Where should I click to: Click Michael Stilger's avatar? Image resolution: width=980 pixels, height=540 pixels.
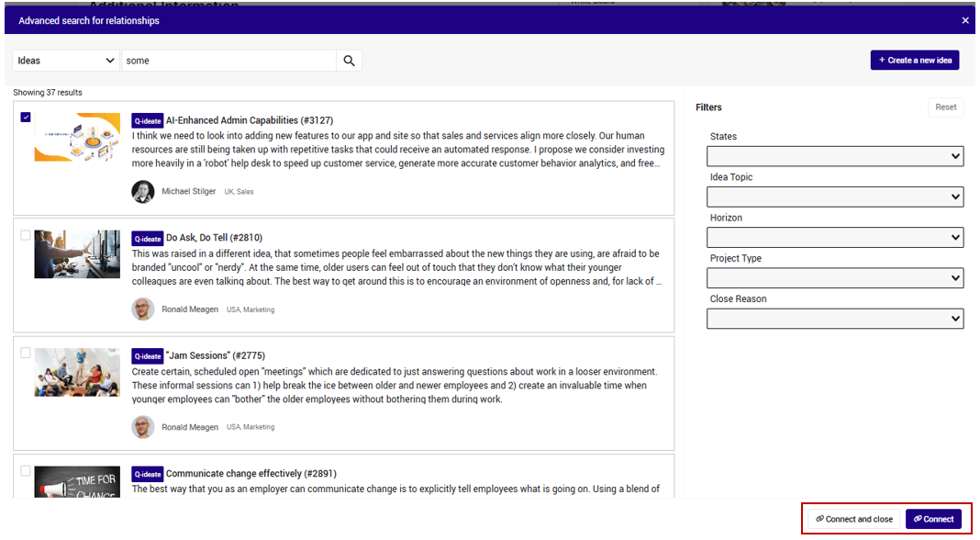(143, 191)
